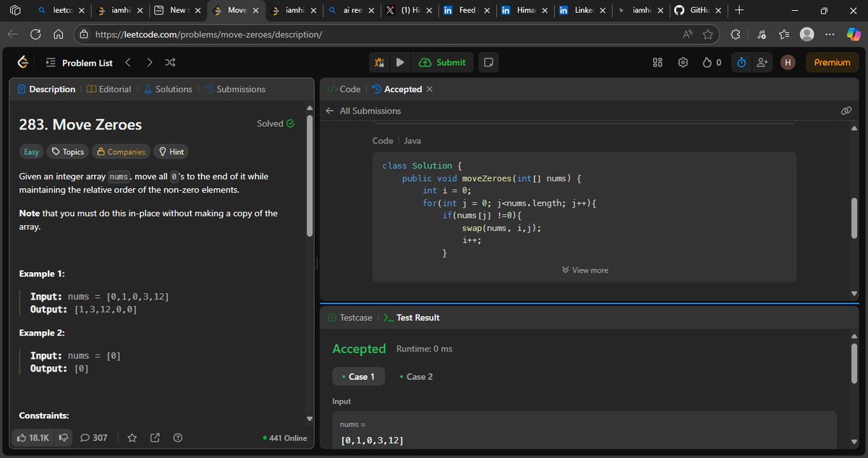Switch to the Solutions tab
Screen dimensions: 868x458
point(168,89)
